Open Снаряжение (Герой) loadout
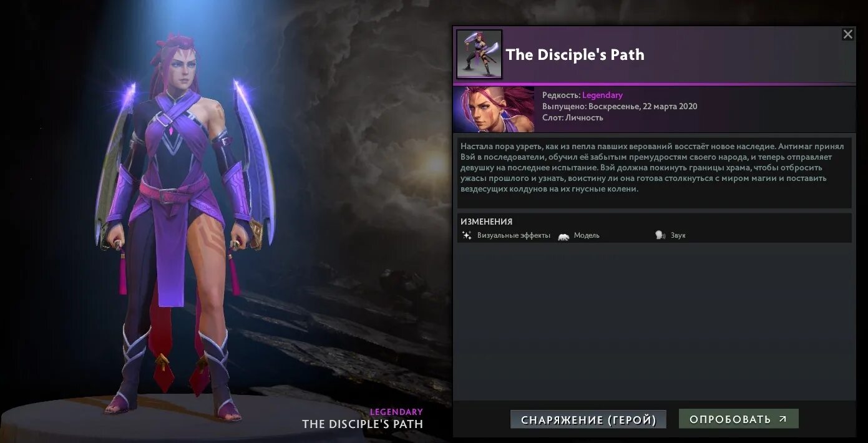The width and height of the screenshot is (868, 443). tap(588, 420)
